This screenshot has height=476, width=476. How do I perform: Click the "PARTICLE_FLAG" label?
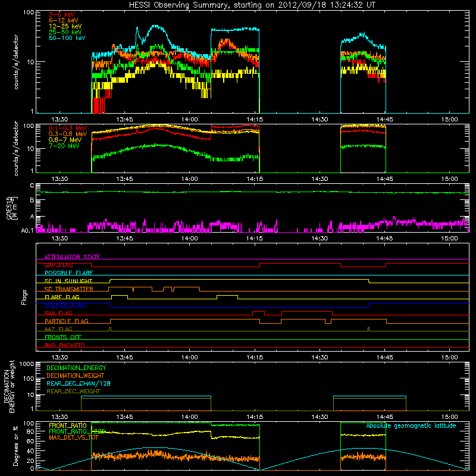pyautogui.click(x=67, y=321)
